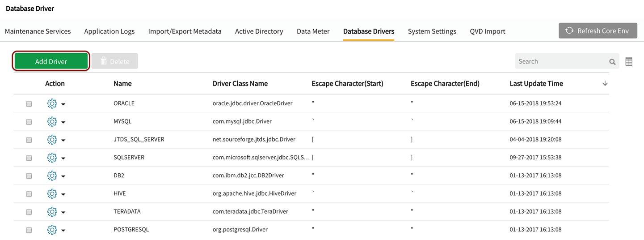Click the search magnifier icon
Viewport: 644px width, 240px height.
click(612, 62)
